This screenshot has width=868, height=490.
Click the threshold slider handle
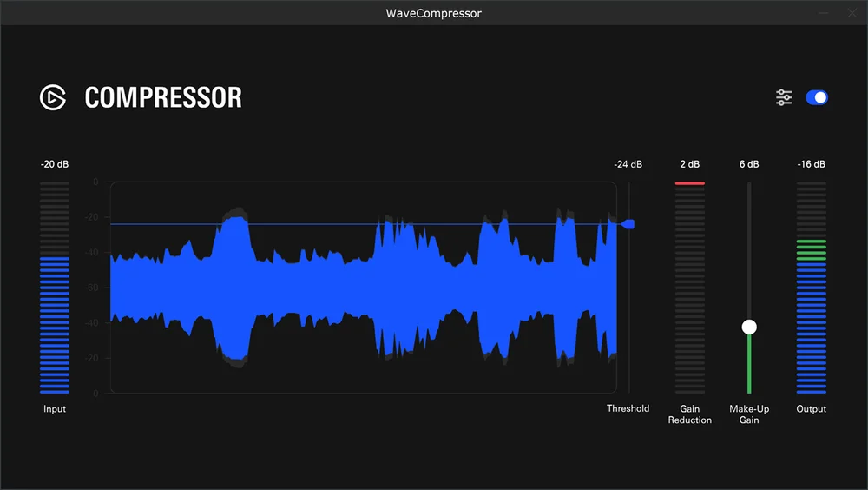point(628,224)
